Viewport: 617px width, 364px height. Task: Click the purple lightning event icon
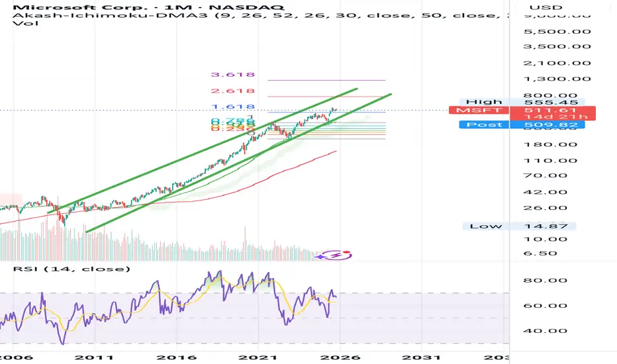coord(335,255)
